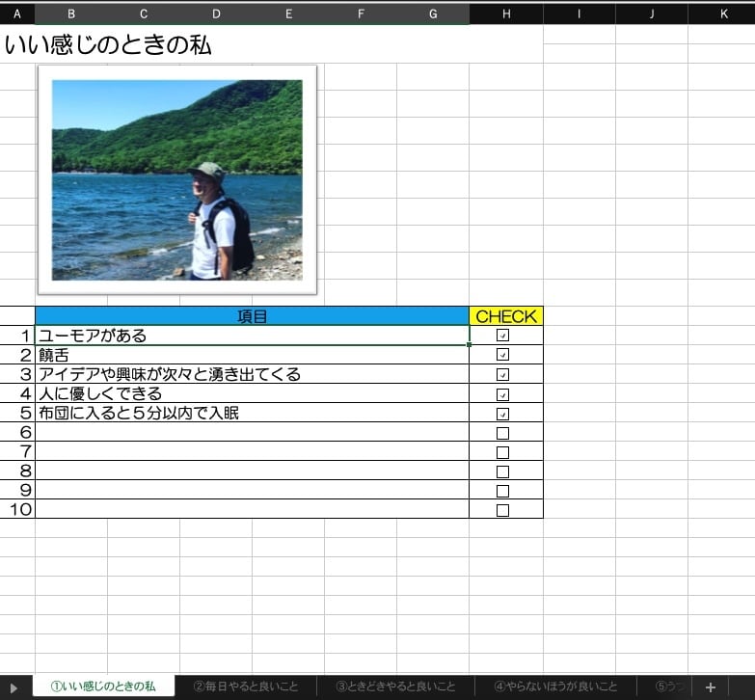Select column A header
Image resolution: width=755 pixels, height=700 pixels.
coord(17,13)
